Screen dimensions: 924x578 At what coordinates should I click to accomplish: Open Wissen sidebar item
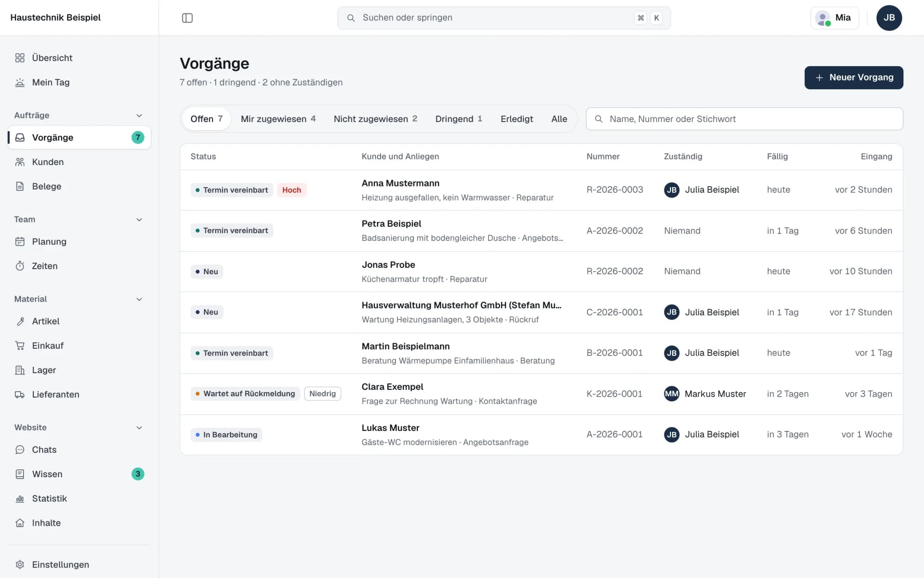pos(79,474)
